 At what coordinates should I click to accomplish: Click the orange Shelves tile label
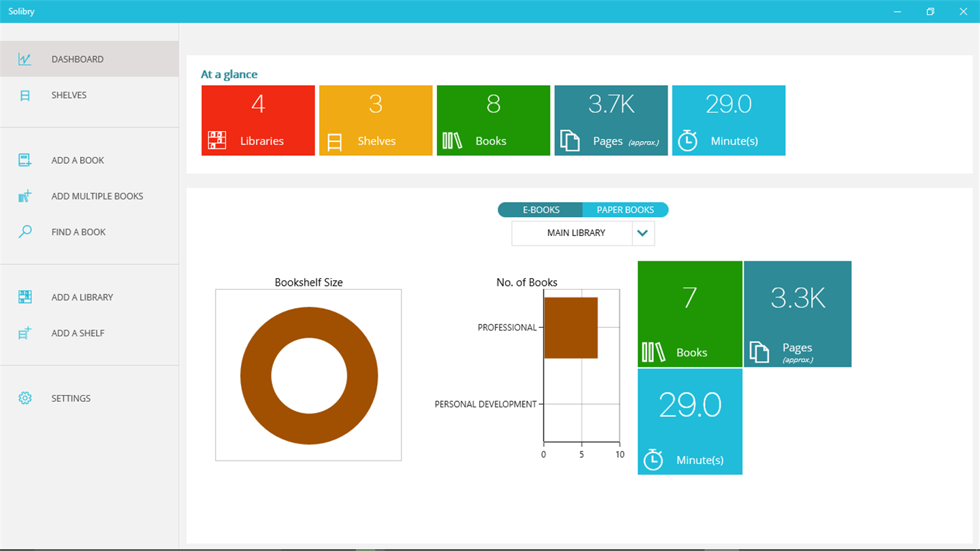point(376,141)
